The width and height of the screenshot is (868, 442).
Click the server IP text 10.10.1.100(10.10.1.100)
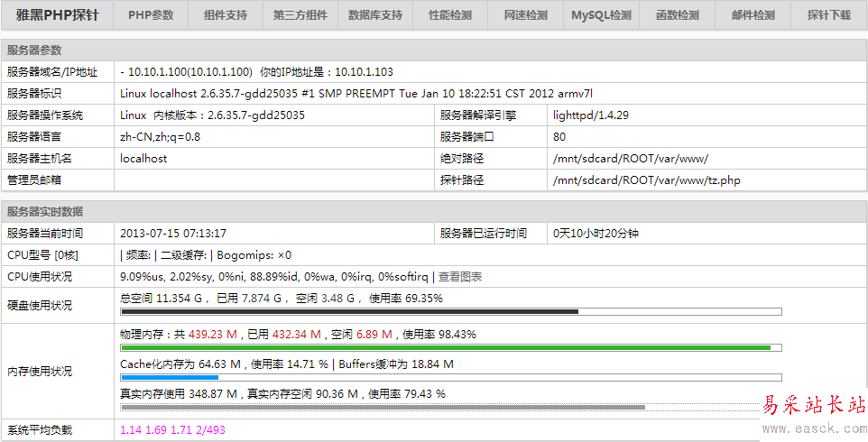point(190,72)
